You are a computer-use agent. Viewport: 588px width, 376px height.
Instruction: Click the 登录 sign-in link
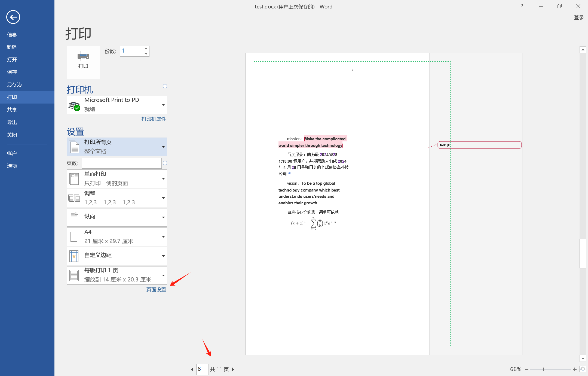[x=579, y=17]
